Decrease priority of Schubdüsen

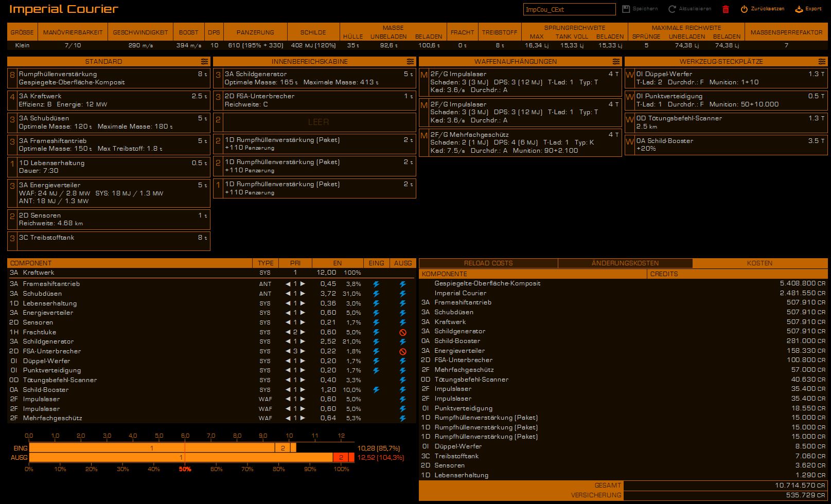point(288,294)
